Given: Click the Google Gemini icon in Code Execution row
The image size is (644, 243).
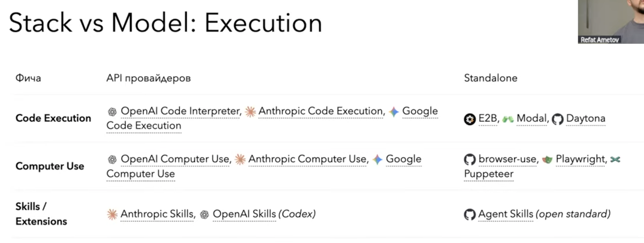Looking at the screenshot, I should (x=394, y=112).
